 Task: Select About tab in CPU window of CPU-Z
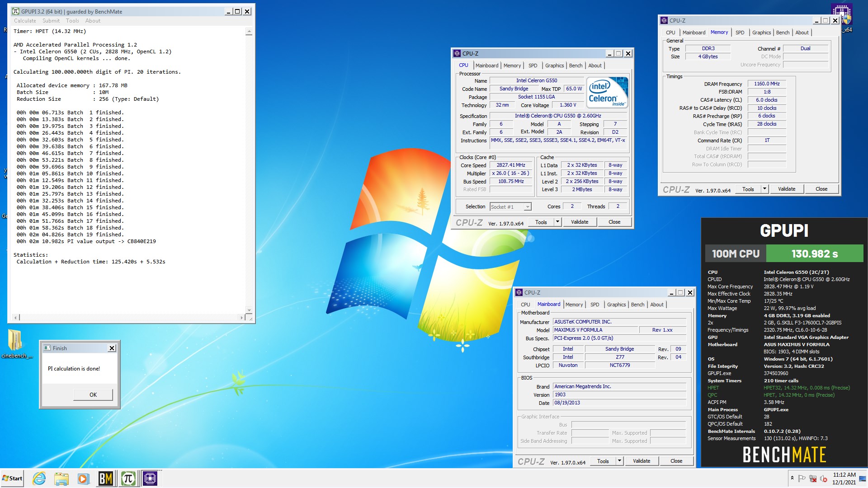pyautogui.click(x=595, y=66)
